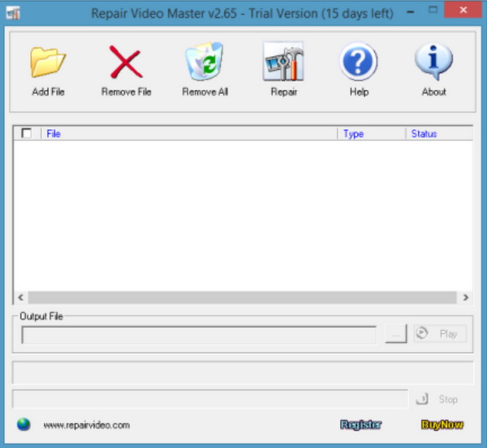Click the app icon in the title bar
This screenshot has width=487, height=448.
coord(13,13)
